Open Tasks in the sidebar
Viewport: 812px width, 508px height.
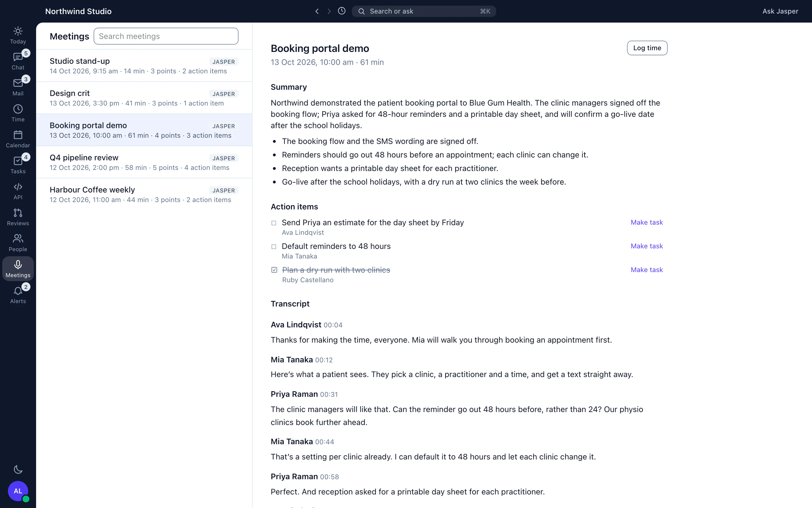[x=18, y=165]
